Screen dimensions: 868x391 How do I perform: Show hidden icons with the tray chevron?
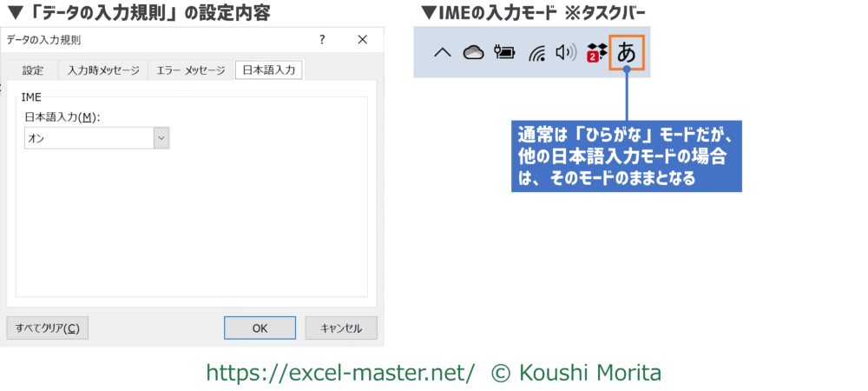442,52
